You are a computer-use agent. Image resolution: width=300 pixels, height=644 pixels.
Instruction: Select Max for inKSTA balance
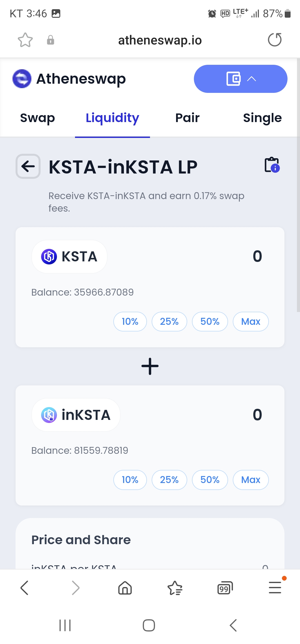(x=251, y=480)
